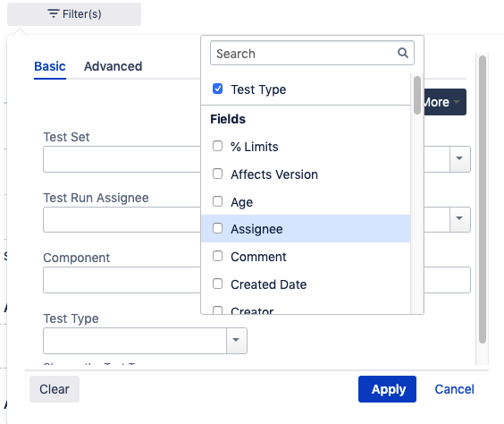Check the Comment field checkbox
The height and width of the screenshot is (424, 504).
tap(218, 256)
